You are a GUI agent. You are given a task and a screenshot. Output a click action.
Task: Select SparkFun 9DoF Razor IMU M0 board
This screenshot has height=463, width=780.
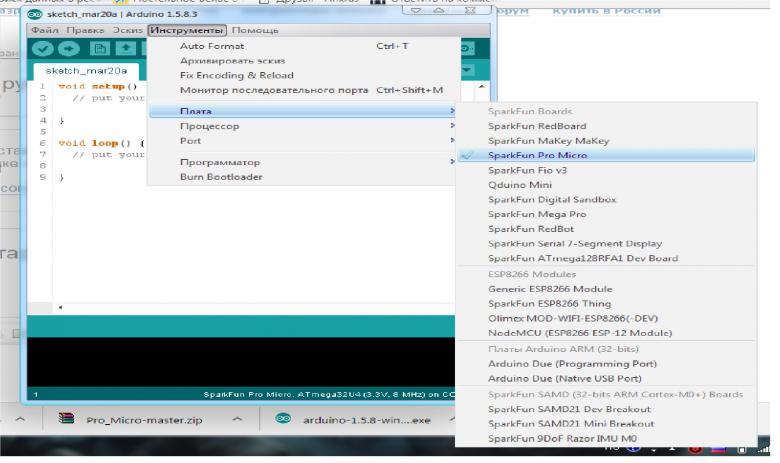point(606,439)
